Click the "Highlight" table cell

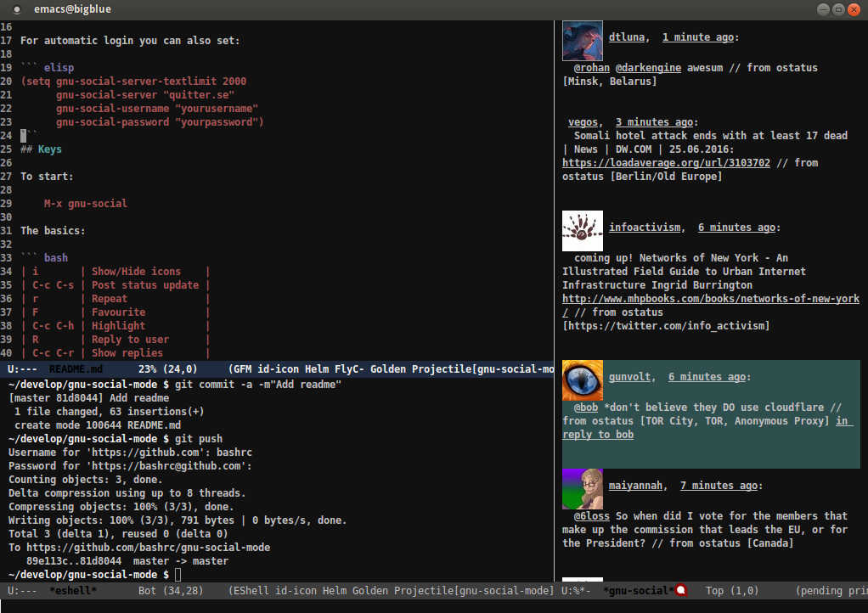[x=118, y=326]
